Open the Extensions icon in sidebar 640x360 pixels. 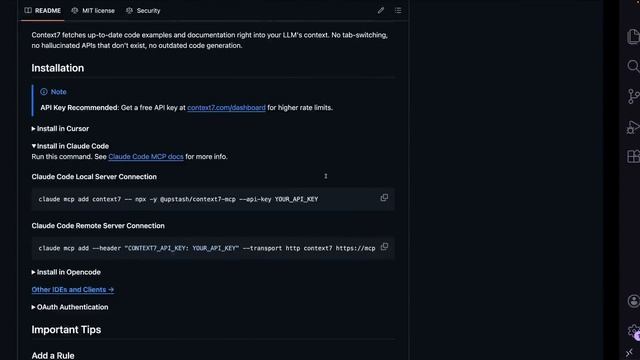tap(633, 156)
